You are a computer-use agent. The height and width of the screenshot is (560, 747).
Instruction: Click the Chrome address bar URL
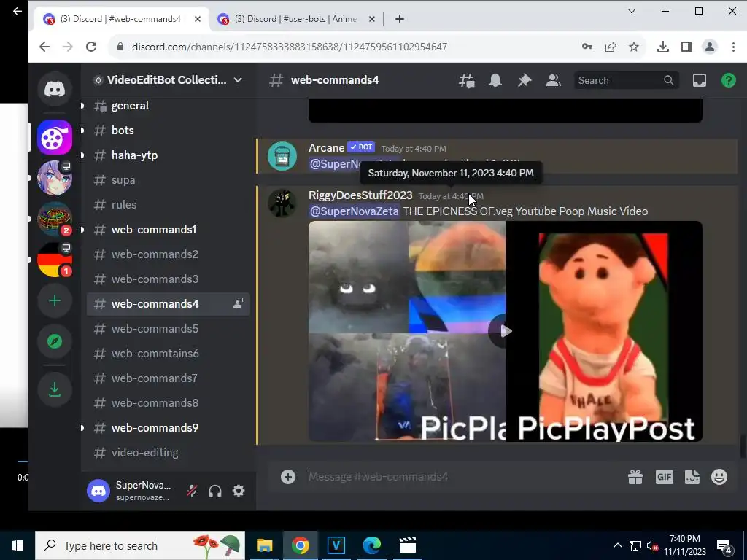[x=289, y=47]
